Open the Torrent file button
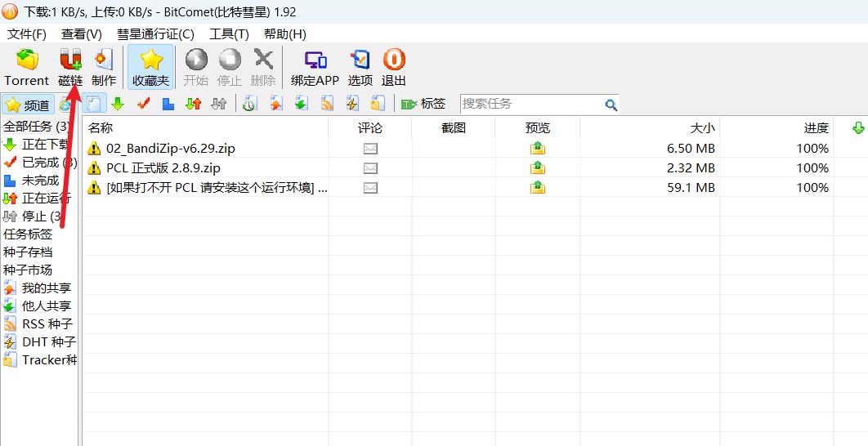 pyautogui.click(x=27, y=67)
